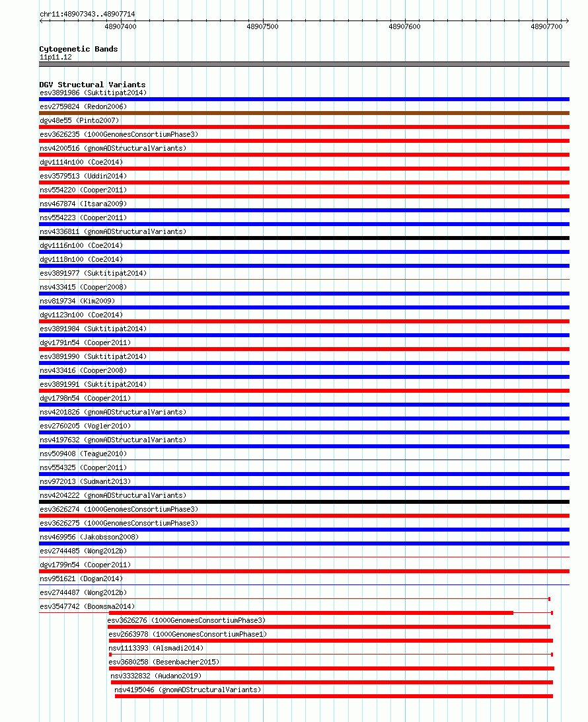Click nsv951621 (Dogan2014) label
Image resolution: width=588 pixels, height=722 pixels.
[x=81, y=579]
